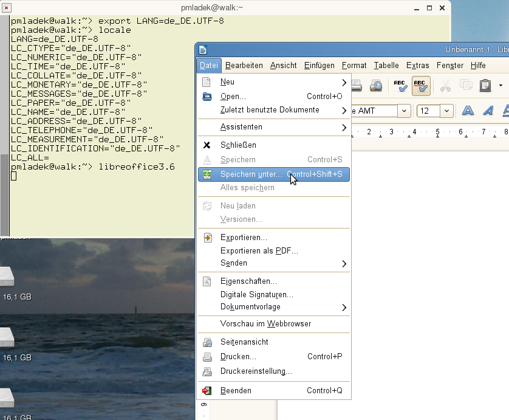The width and height of the screenshot is (509, 420).
Task: Click the terminal window's vertical scrollbar
Action: (x=5, y=193)
